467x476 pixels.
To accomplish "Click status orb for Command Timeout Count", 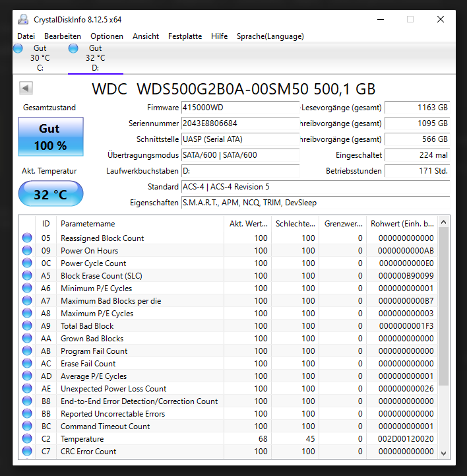I will coord(27,426).
